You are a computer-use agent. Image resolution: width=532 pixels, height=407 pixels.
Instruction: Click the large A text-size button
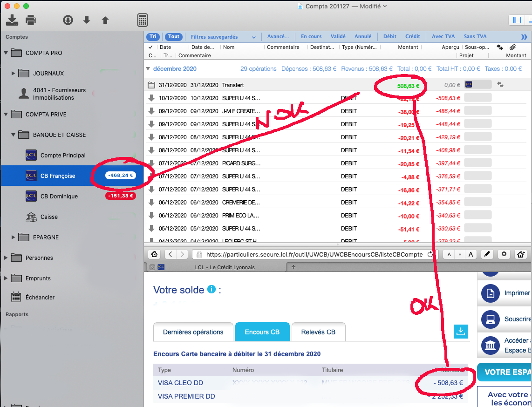coord(470,254)
